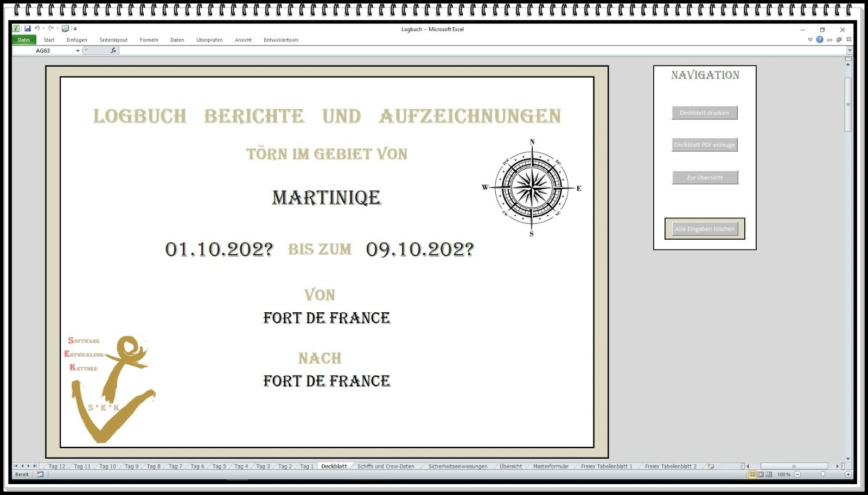Open the Customize Quick Access Toolbar arrow

point(75,29)
